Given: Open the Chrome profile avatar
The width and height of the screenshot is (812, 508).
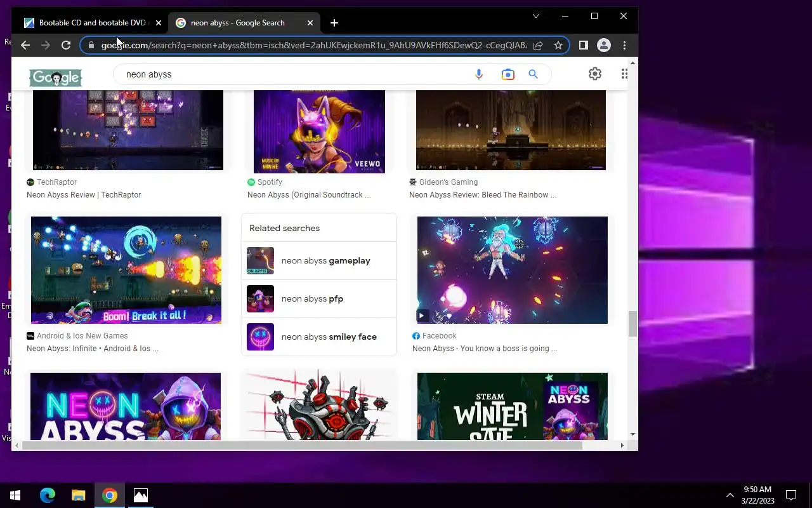Looking at the screenshot, I should 604,45.
